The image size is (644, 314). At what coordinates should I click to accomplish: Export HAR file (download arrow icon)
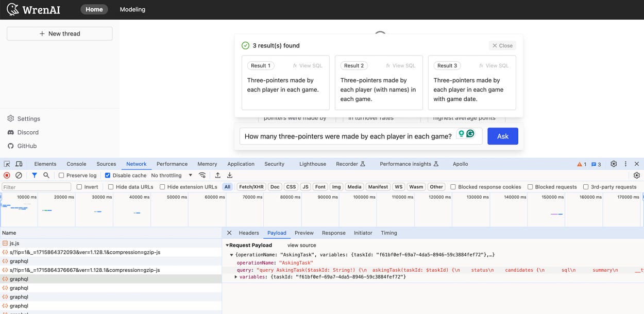tap(229, 175)
